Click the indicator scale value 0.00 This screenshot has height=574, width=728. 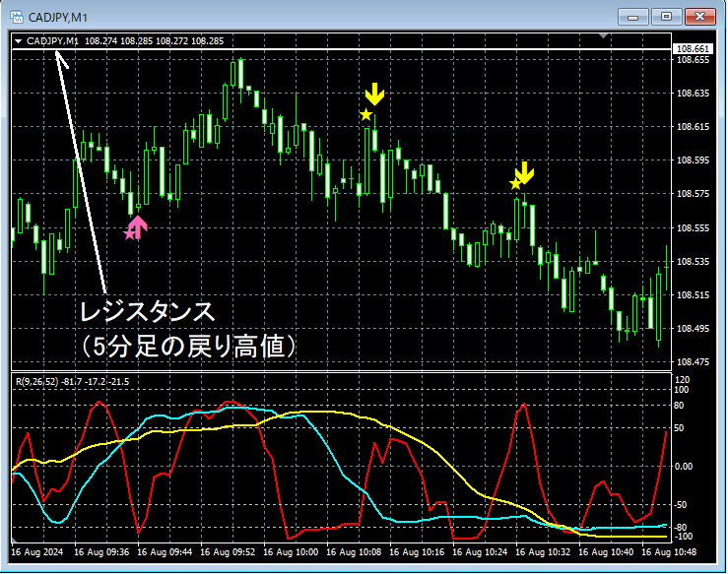pyautogui.click(x=683, y=467)
